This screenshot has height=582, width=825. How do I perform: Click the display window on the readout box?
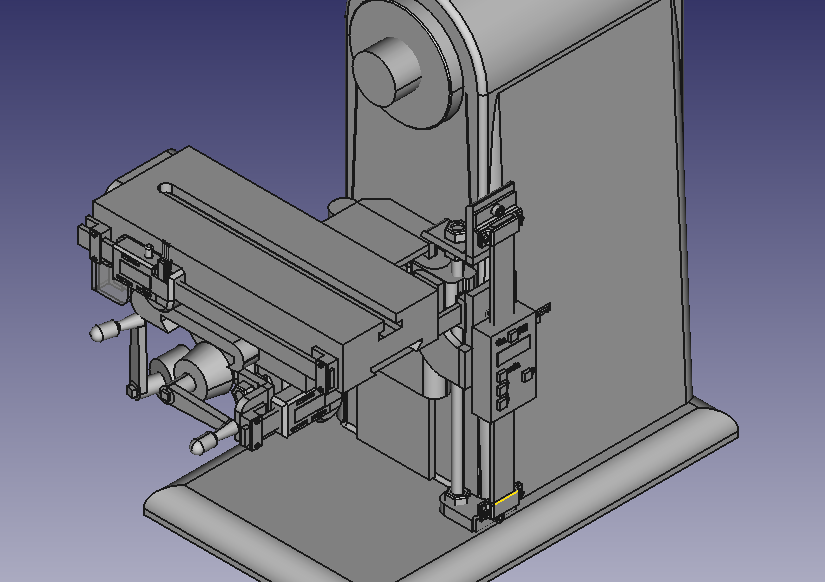[x=513, y=350]
